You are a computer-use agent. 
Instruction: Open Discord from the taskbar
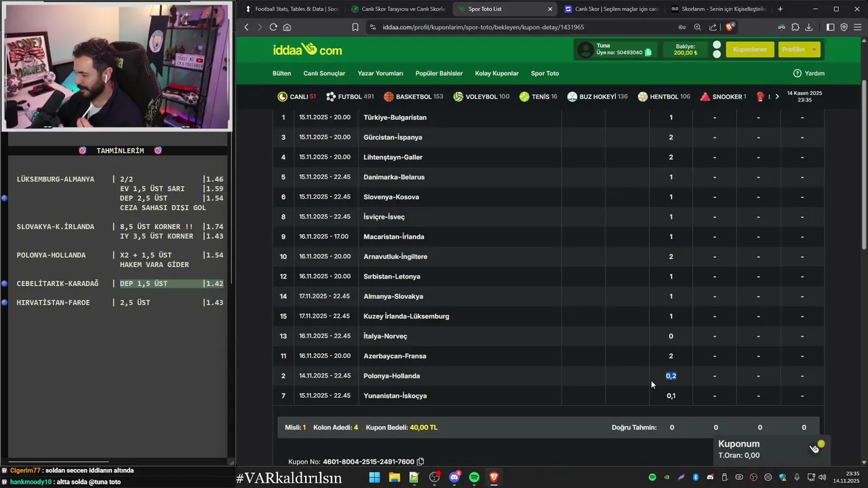454,477
